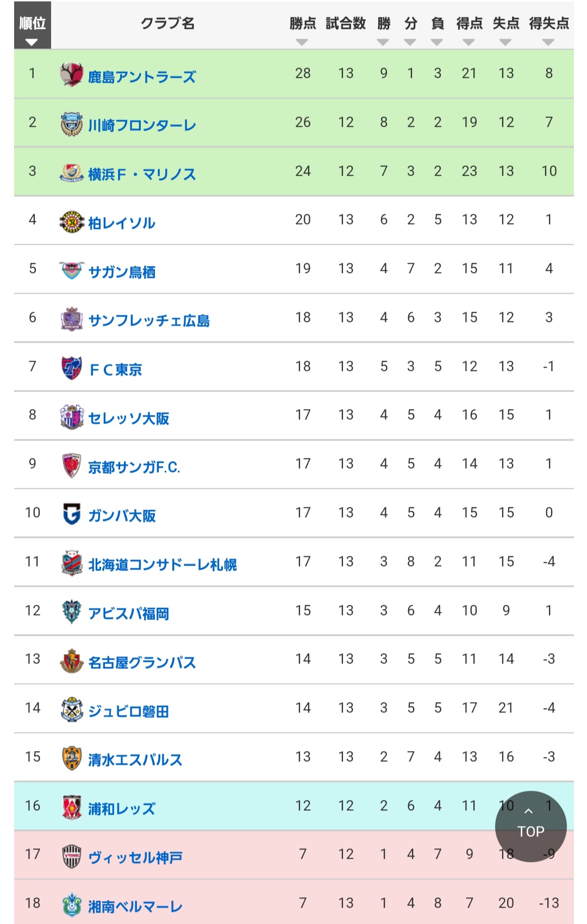Click the FC Tokyo club crest icon

(71, 368)
